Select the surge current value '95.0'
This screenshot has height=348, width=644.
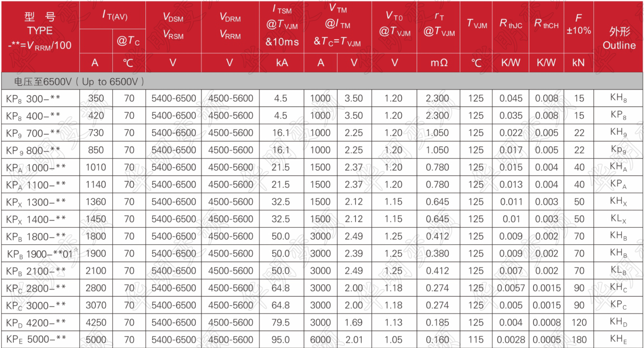(x=280, y=340)
